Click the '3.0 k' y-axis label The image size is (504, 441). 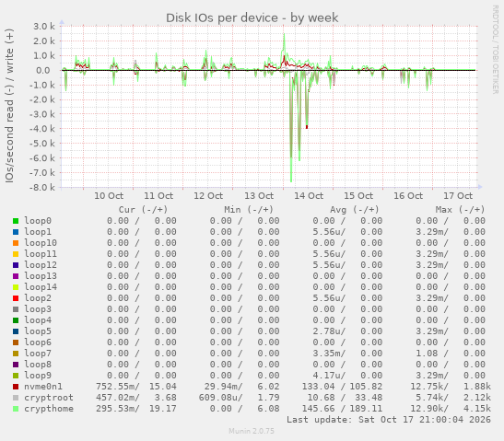[x=44, y=27]
